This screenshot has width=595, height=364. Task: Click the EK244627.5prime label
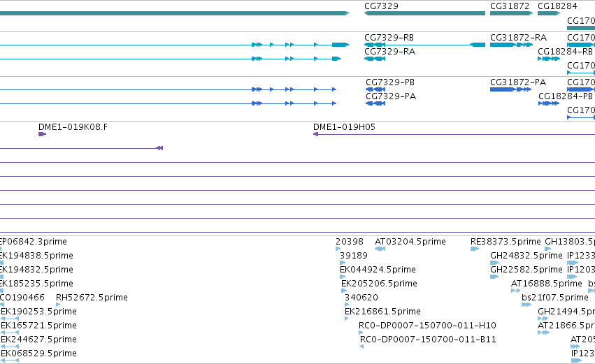(38, 340)
